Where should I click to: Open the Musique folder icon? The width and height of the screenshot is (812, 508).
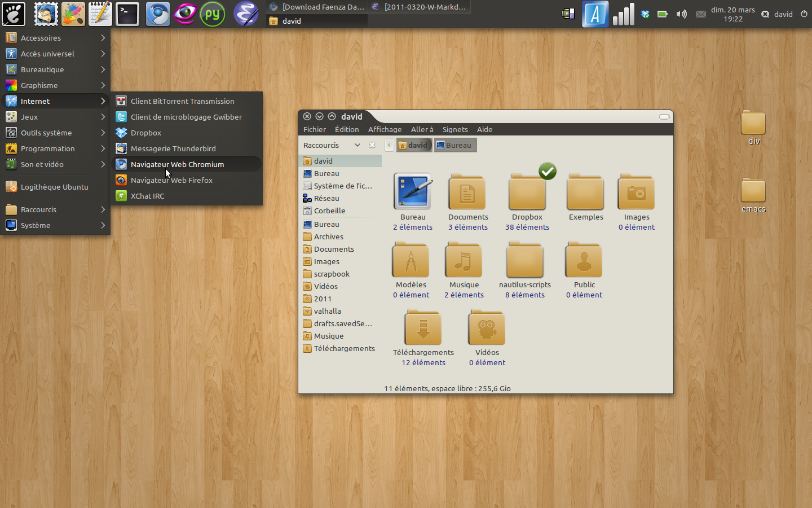(464, 261)
